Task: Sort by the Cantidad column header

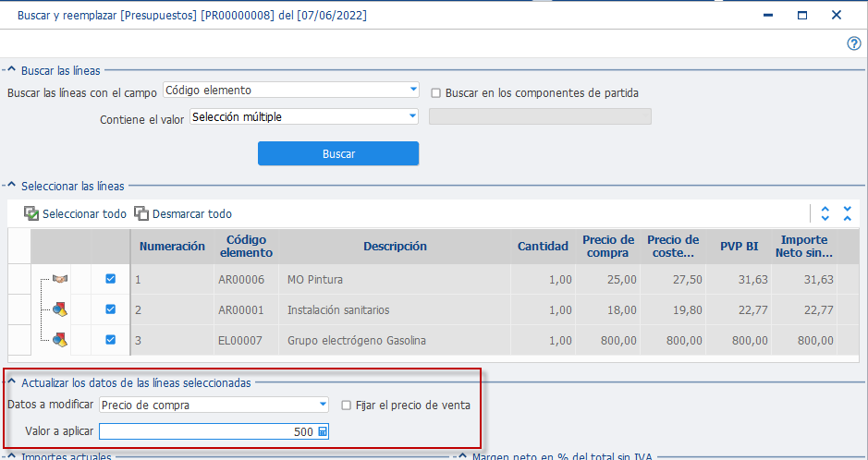Action: 543,247
